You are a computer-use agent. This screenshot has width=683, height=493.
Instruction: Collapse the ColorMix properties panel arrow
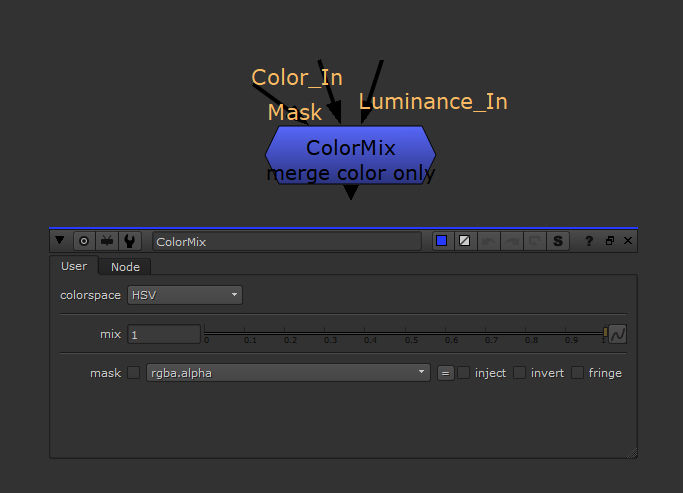[60, 240]
